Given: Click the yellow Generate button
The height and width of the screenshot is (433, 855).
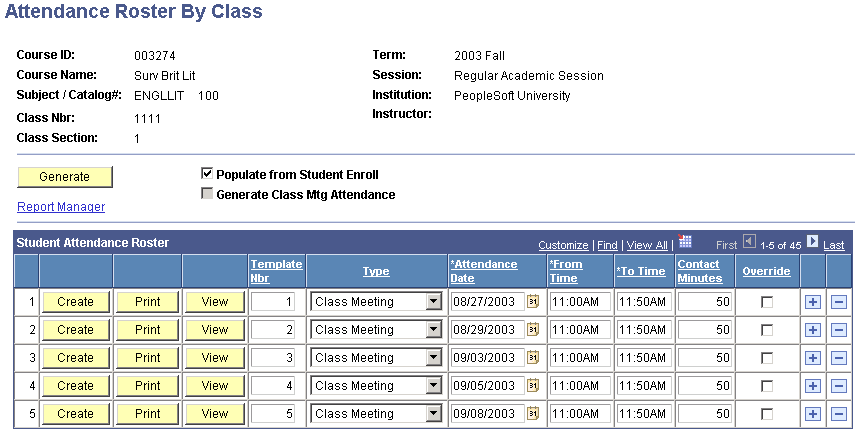Looking at the screenshot, I should pyautogui.click(x=65, y=177).
